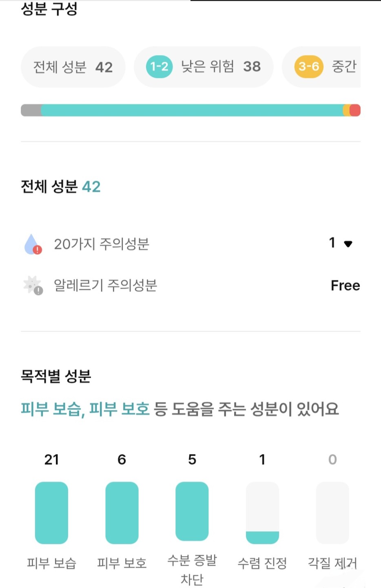The width and height of the screenshot is (381, 588).
Task: Select the 전체 성분 42 filter chip
Action: pos(73,67)
